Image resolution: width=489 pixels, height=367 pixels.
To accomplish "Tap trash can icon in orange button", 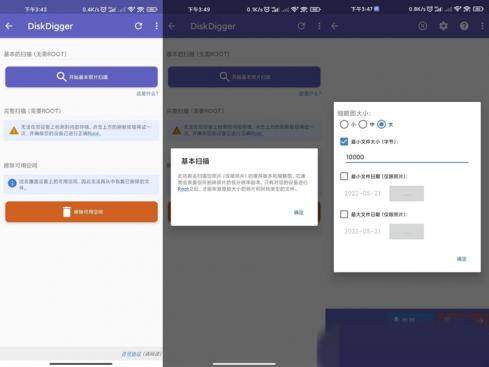I will tap(67, 212).
